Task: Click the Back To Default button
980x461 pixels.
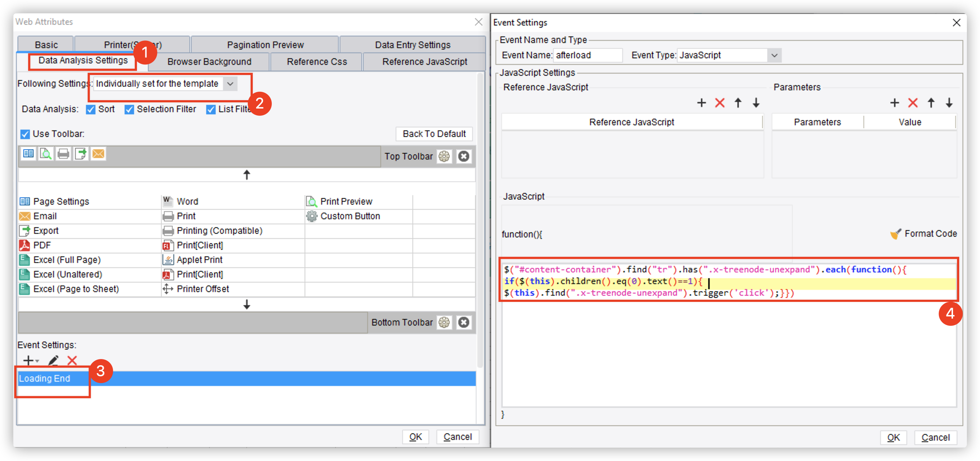Action: click(x=434, y=134)
